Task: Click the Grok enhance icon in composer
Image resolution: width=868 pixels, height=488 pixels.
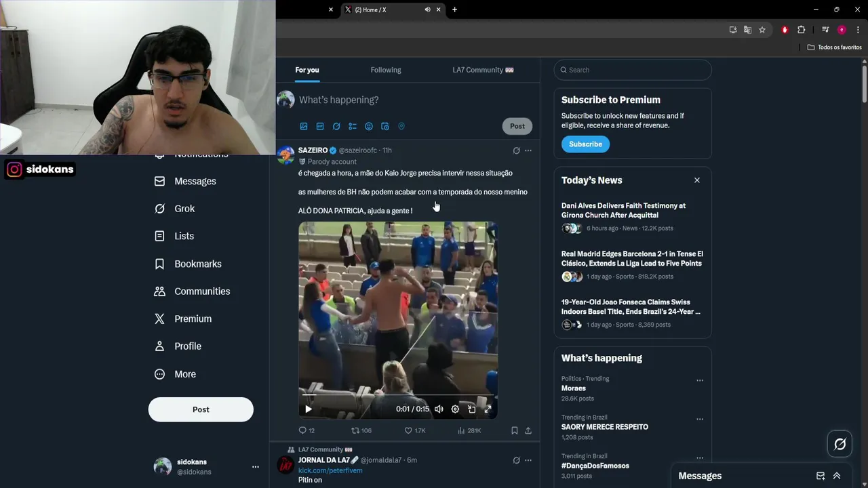Action: (x=336, y=126)
